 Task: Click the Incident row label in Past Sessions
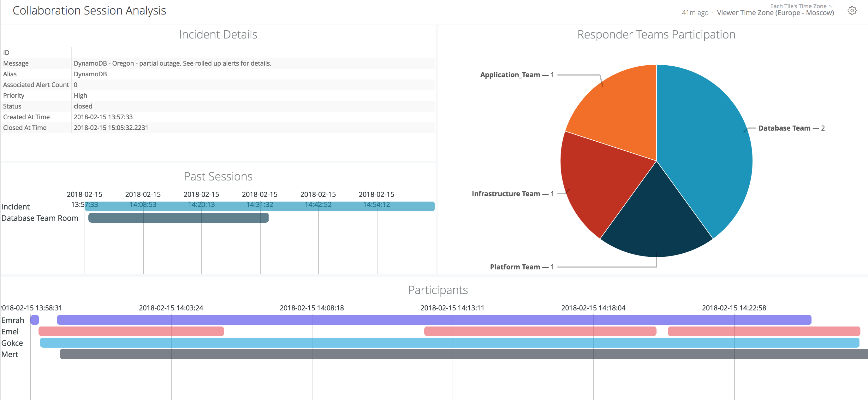coord(15,207)
